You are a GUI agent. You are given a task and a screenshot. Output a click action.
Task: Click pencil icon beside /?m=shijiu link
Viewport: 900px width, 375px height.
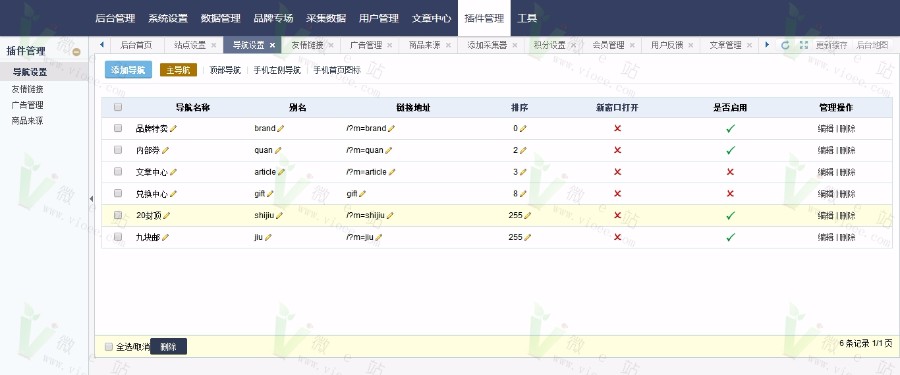(x=390, y=215)
